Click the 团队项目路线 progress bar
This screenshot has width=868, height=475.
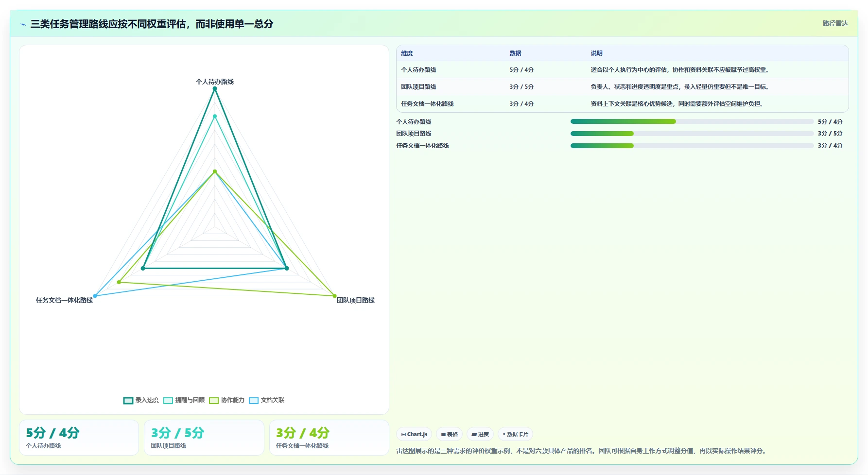tap(692, 133)
